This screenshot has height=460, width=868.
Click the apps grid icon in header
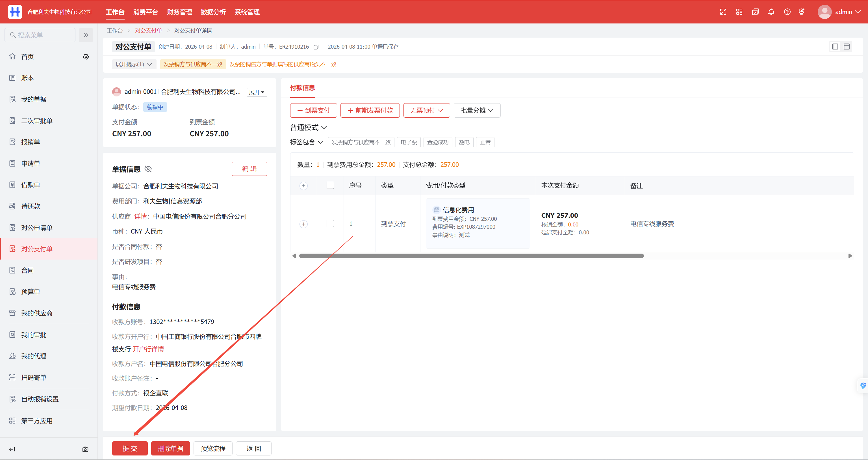pyautogui.click(x=739, y=12)
